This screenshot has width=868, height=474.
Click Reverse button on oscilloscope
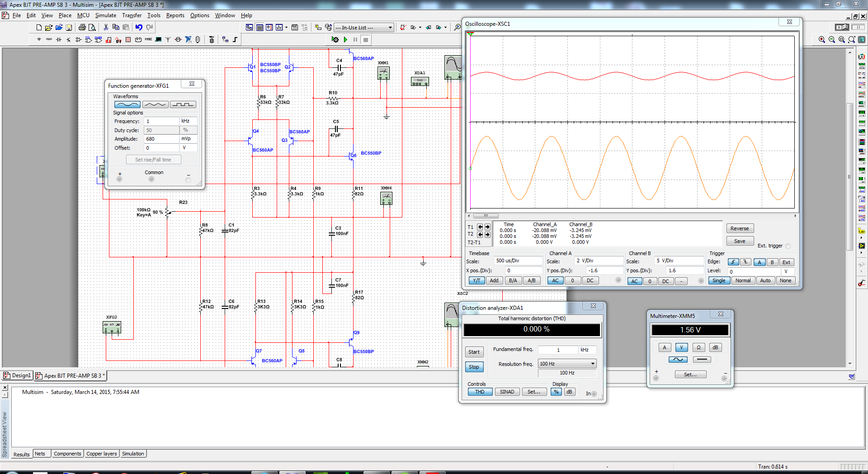(740, 228)
